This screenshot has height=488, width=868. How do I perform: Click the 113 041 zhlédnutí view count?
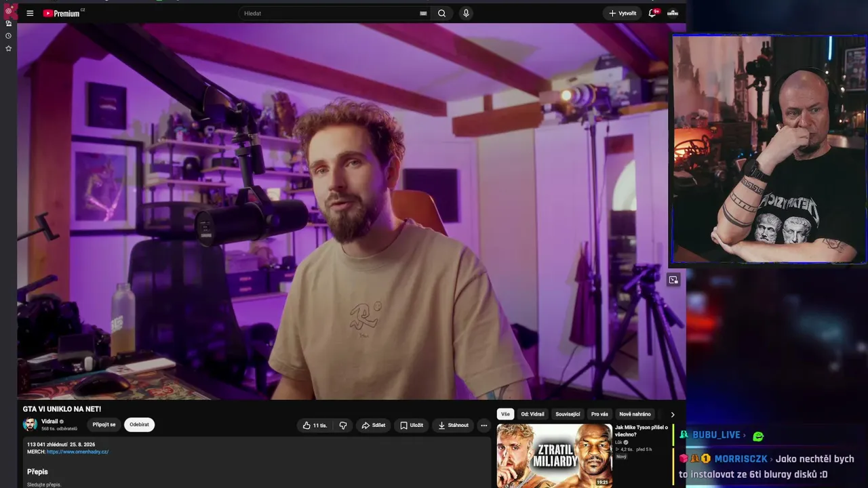click(49, 445)
